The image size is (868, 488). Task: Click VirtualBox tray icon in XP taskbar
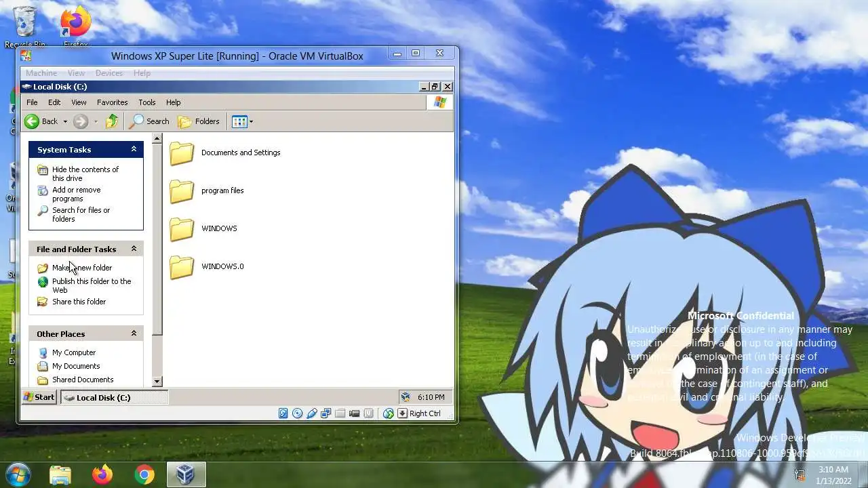point(406,397)
